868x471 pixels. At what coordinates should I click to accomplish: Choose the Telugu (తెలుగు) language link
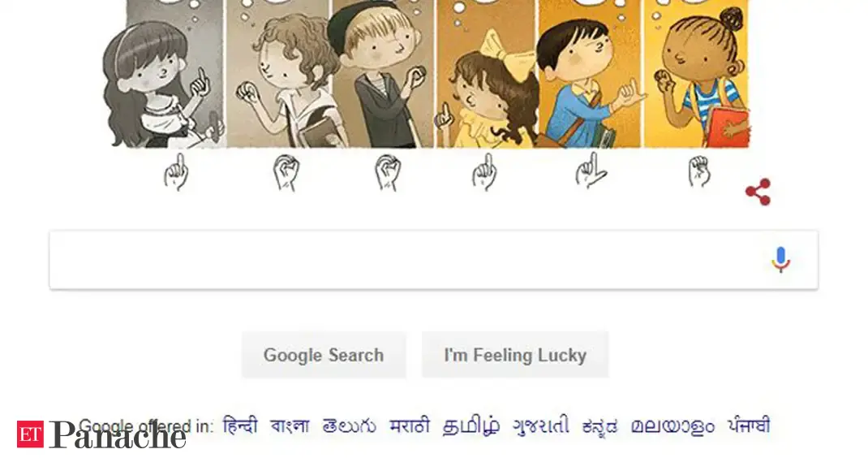349,426
